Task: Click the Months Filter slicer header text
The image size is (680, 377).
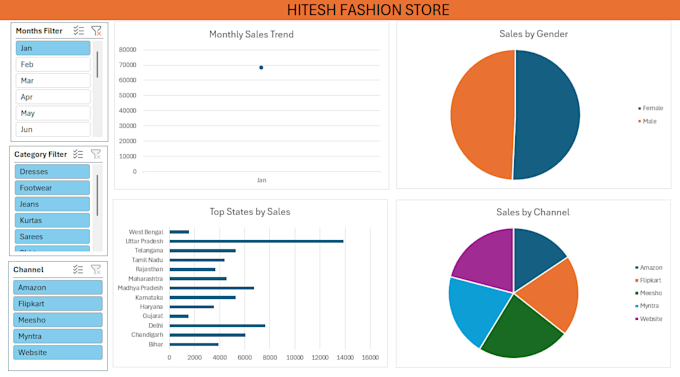Action: (39, 31)
